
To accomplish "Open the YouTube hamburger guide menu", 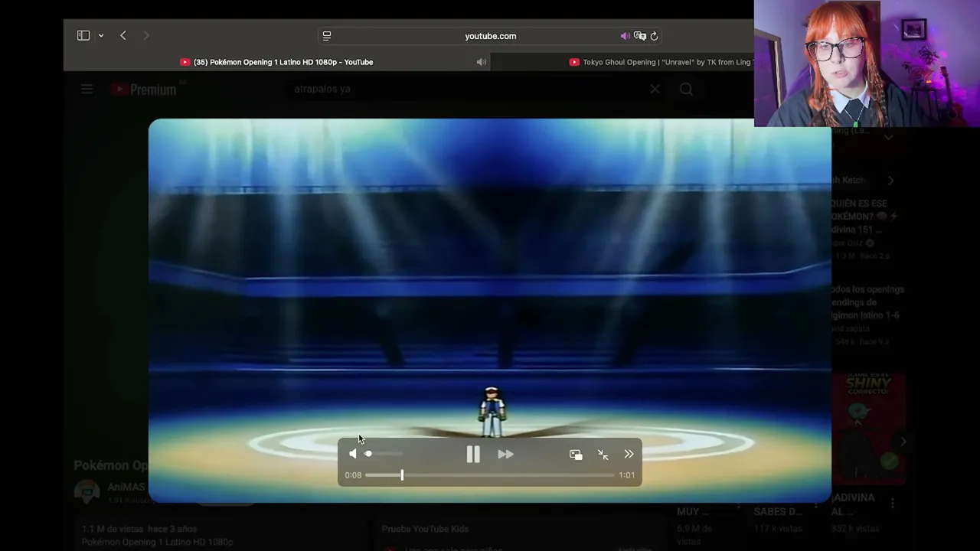I will pos(87,90).
